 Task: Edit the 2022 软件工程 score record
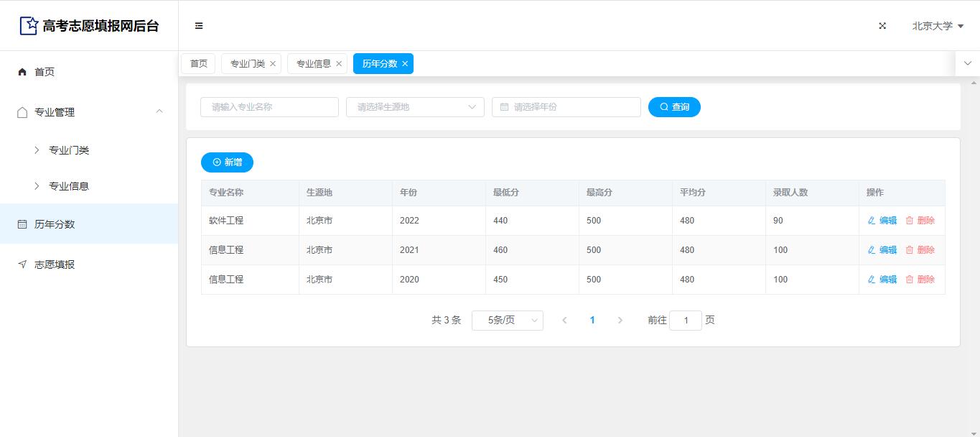click(882, 221)
